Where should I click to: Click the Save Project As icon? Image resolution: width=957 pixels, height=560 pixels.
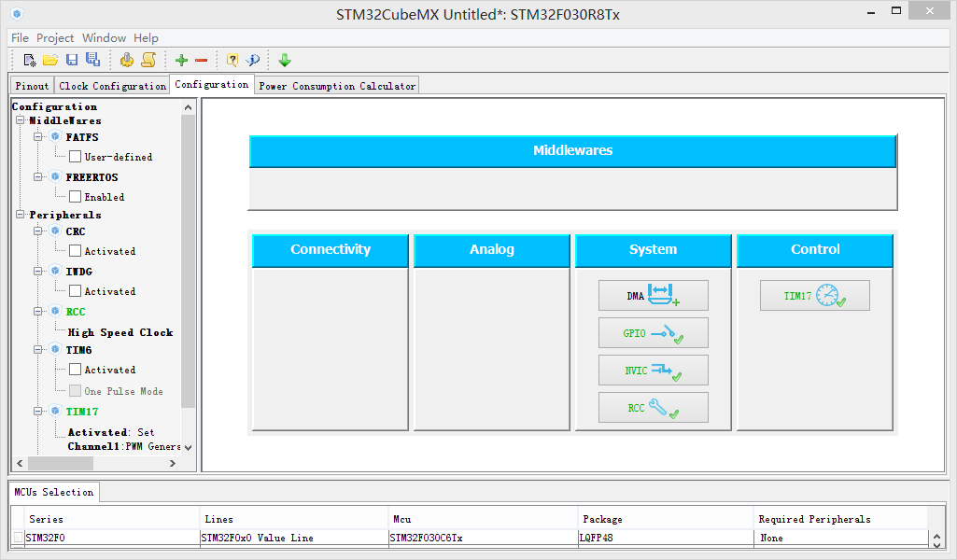pos(92,59)
